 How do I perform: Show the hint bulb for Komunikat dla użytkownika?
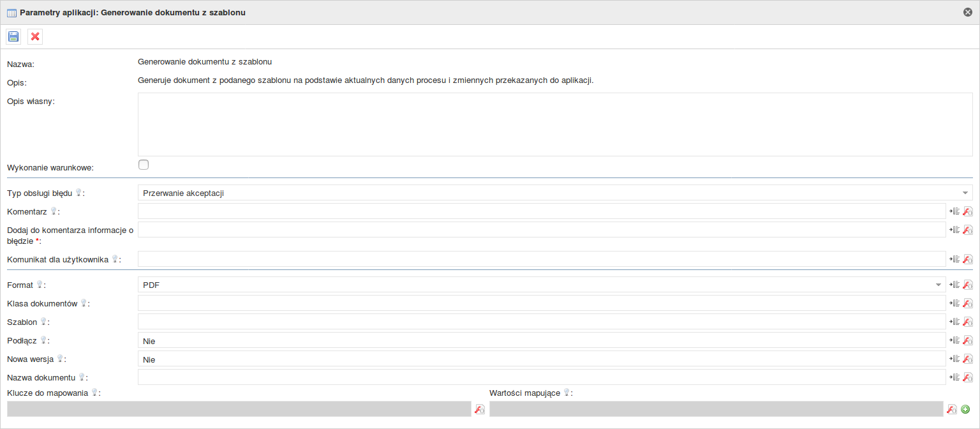point(115,259)
